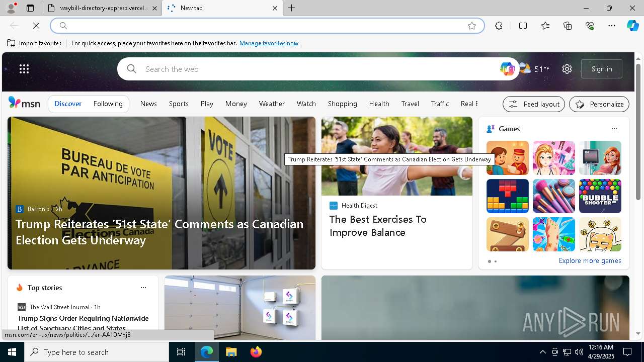This screenshot has height=362, width=644.
Task: Open the MSN logo home
Action: [24, 103]
